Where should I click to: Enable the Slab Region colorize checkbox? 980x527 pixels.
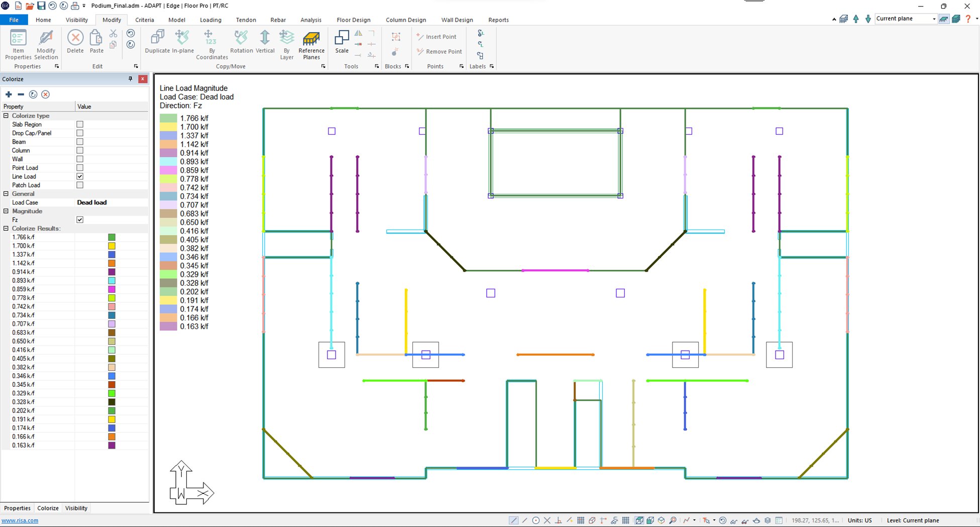(x=80, y=125)
